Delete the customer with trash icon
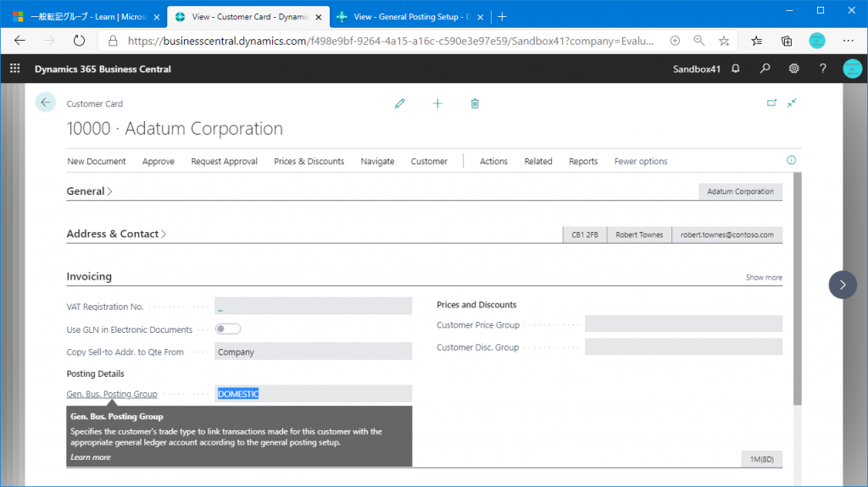Screen dimensions: 868x487 point(475,103)
